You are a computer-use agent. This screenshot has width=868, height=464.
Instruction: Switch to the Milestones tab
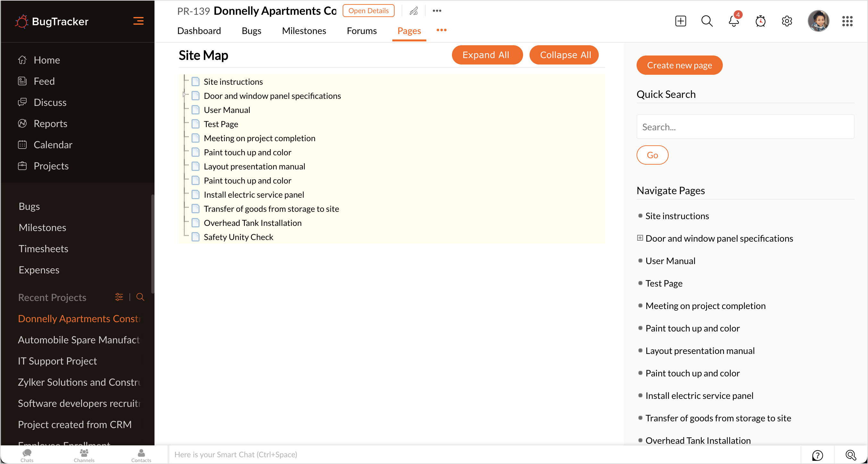pyautogui.click(x=304, y=31)
